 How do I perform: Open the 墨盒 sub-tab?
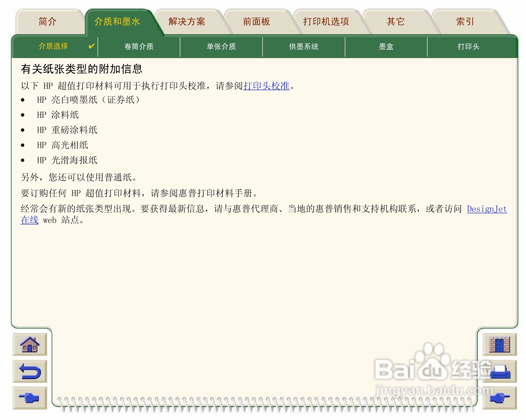(386, 46)
